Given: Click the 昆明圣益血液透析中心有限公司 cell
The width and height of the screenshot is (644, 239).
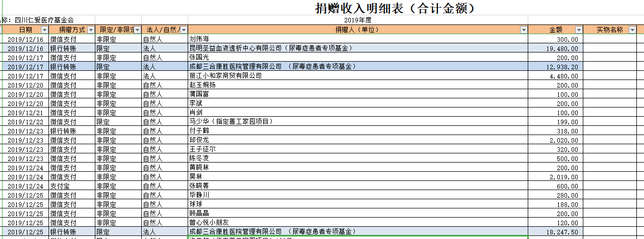Looking at the screenshot, I should point(271,48).
